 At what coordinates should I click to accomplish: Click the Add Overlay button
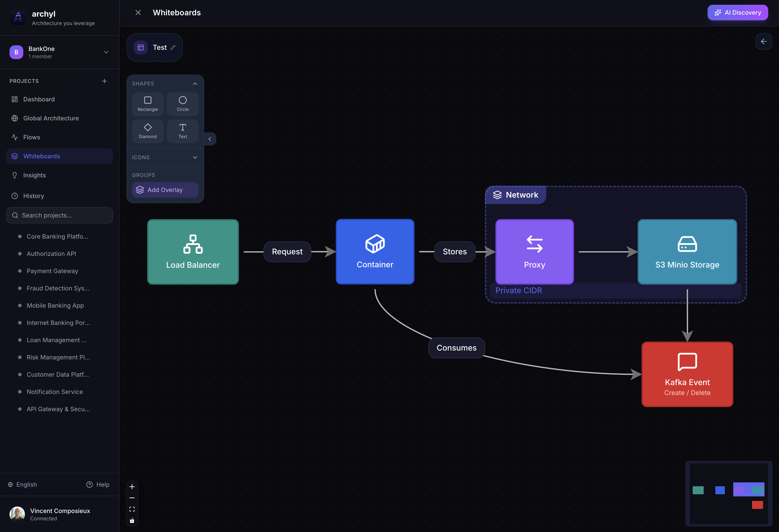click(x=165, y=190)
